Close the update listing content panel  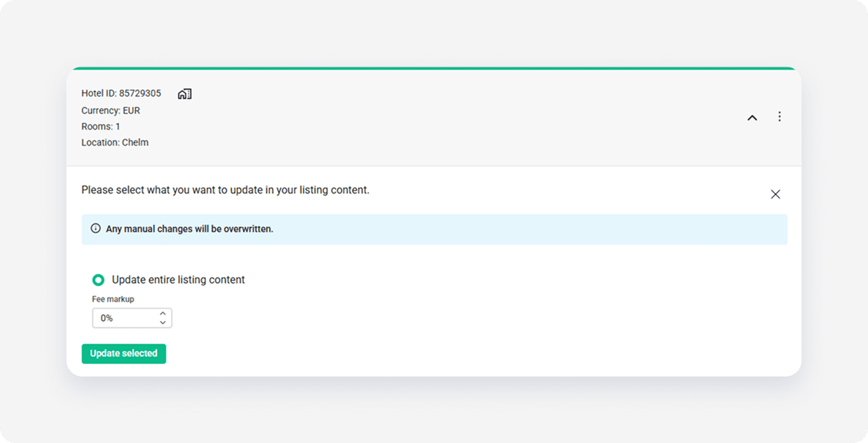tap(776, 194)
